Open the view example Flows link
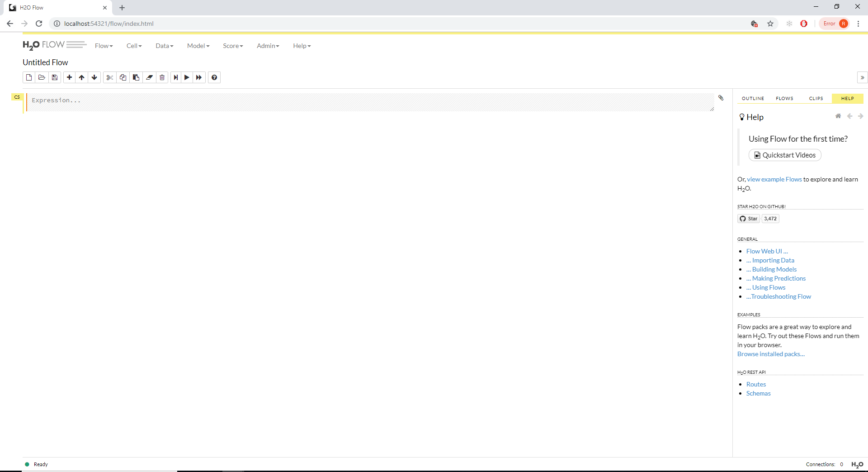 pyautogui.click(x=774, y=179)
